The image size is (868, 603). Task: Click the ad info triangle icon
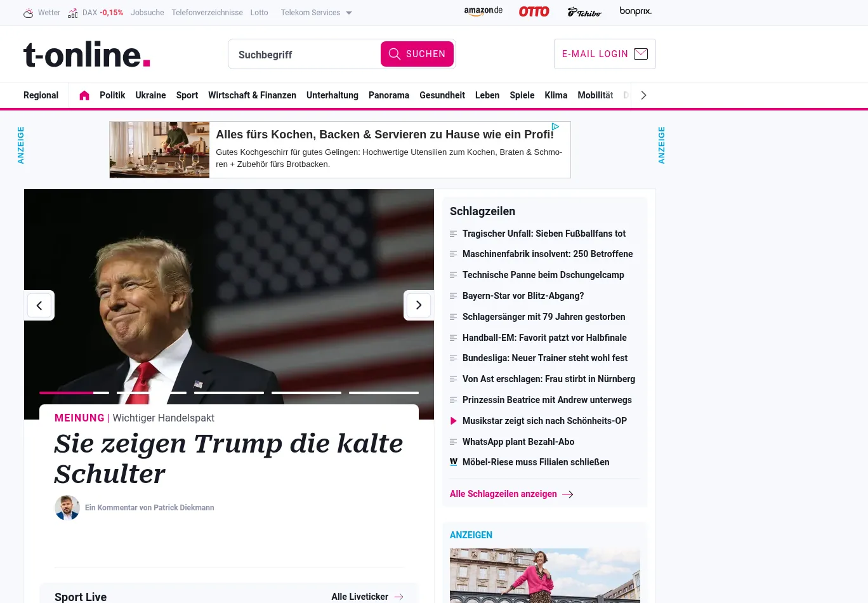[555, 126]
